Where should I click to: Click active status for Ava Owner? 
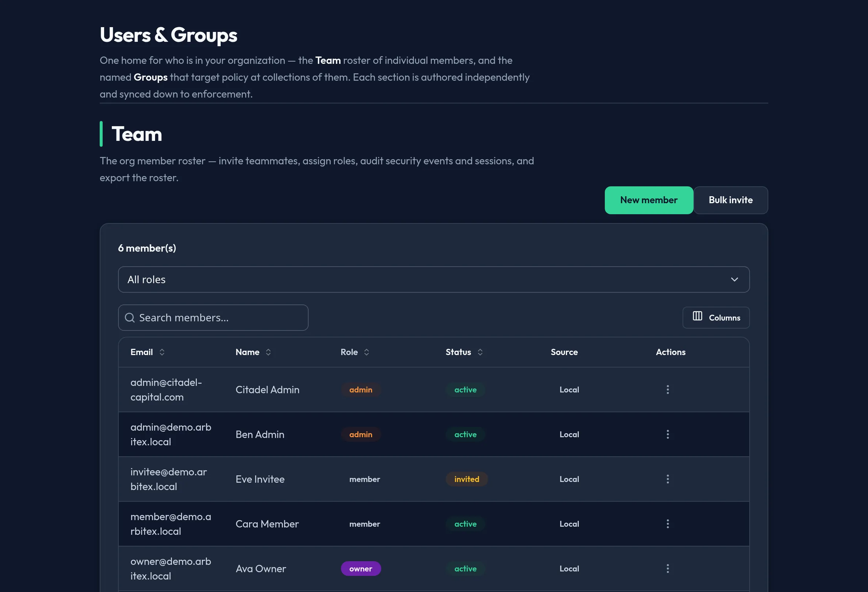[x=466, y=569]
